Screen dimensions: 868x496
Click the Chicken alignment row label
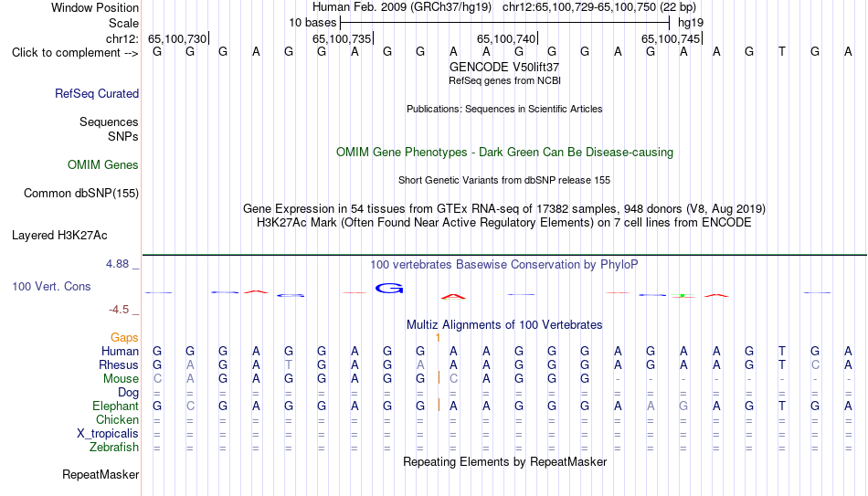pyautogui.click(x=117, y=419)
